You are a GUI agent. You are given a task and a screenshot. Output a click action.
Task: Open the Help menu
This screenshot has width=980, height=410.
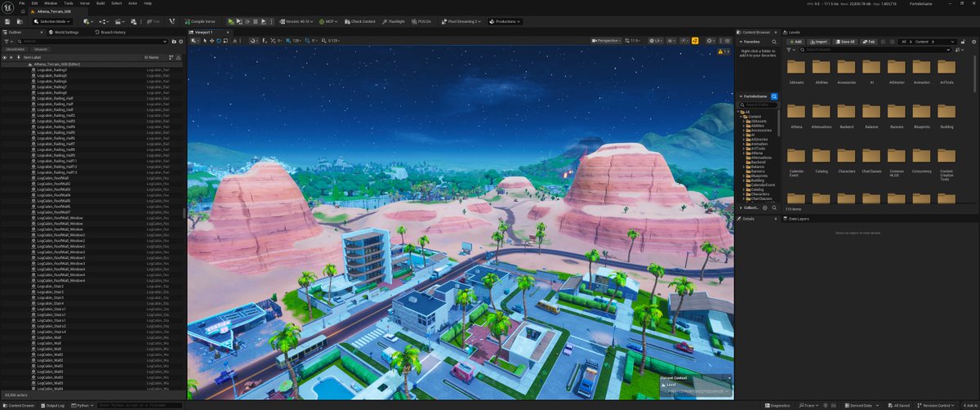(x=148, y=3)
